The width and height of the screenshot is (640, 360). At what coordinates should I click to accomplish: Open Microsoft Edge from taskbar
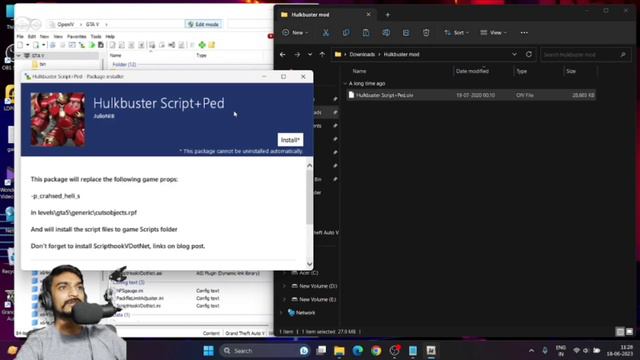coord(358,351)
